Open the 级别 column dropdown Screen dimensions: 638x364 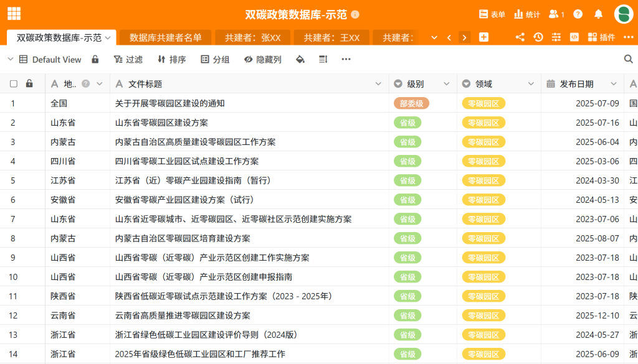(x=447, y=83)
